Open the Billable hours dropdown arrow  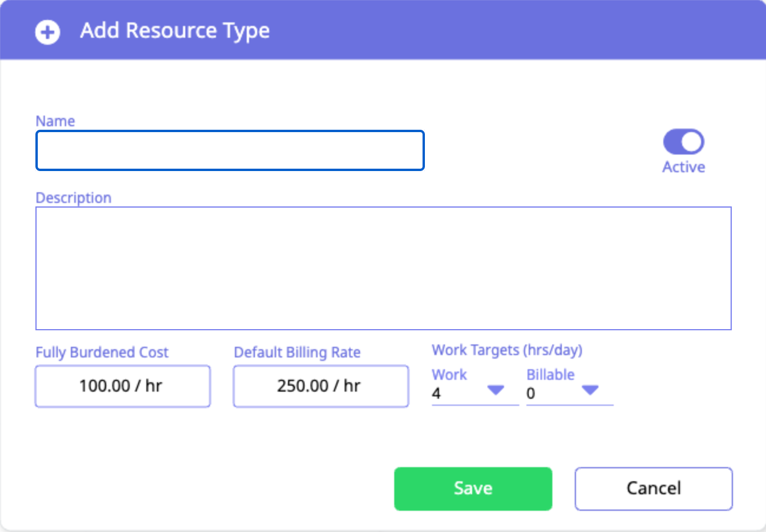(x=590, y=390)
